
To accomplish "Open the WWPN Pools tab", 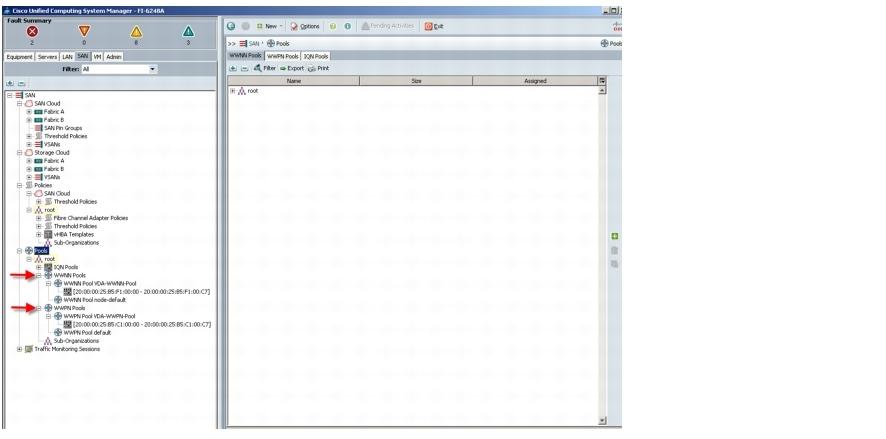I will pyautogui.click(x=283, y=56).
